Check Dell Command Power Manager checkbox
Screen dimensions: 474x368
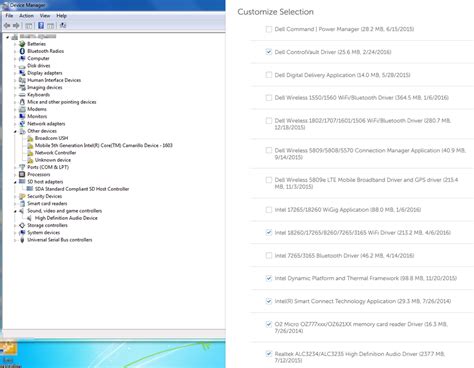269,29
